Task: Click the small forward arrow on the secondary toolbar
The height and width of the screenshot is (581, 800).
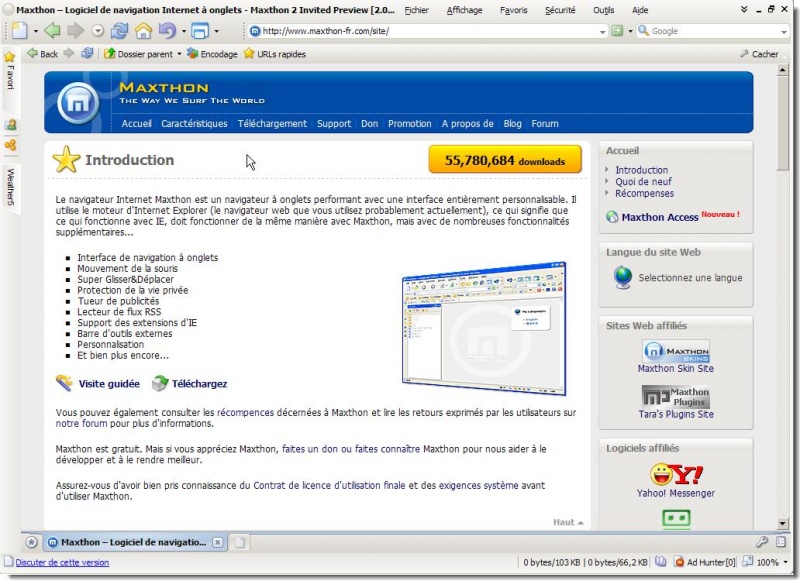Action: pos(69,53)
